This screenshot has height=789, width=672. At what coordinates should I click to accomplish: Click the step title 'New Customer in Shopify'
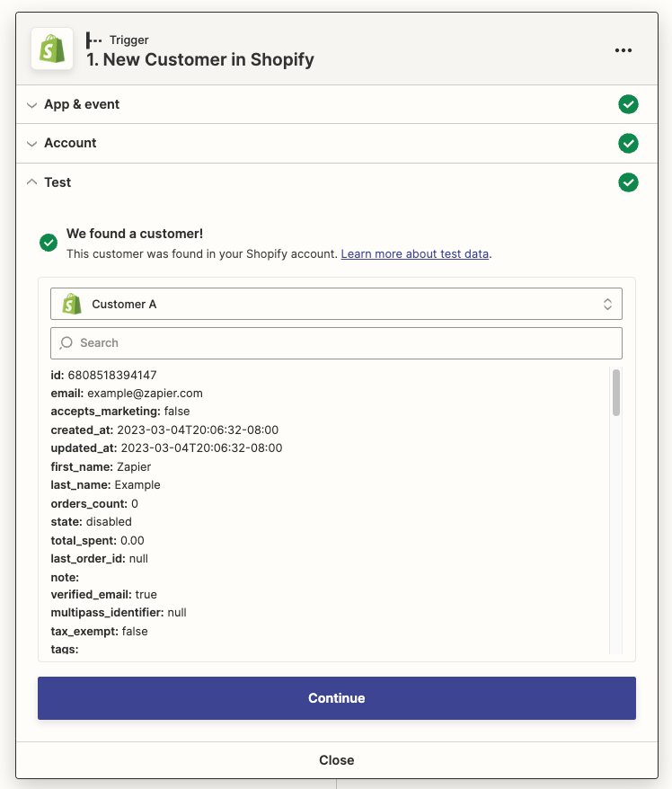(x=200, y=60)
